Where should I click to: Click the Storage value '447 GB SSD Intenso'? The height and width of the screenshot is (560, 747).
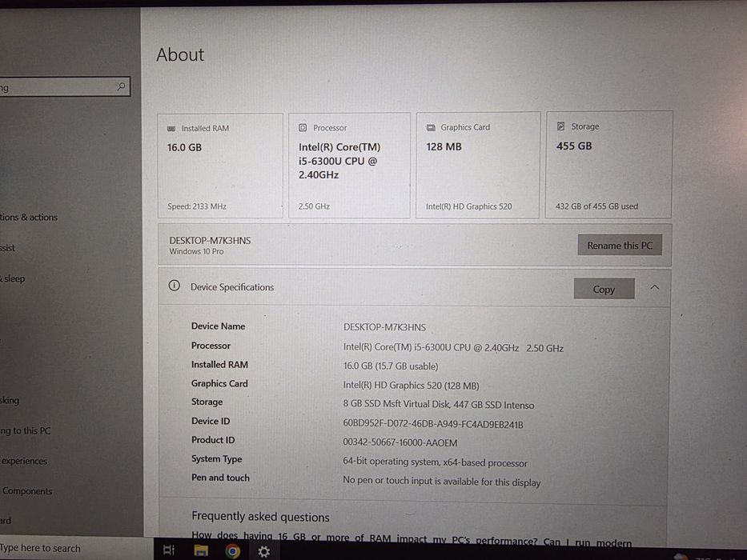(493, 406)
